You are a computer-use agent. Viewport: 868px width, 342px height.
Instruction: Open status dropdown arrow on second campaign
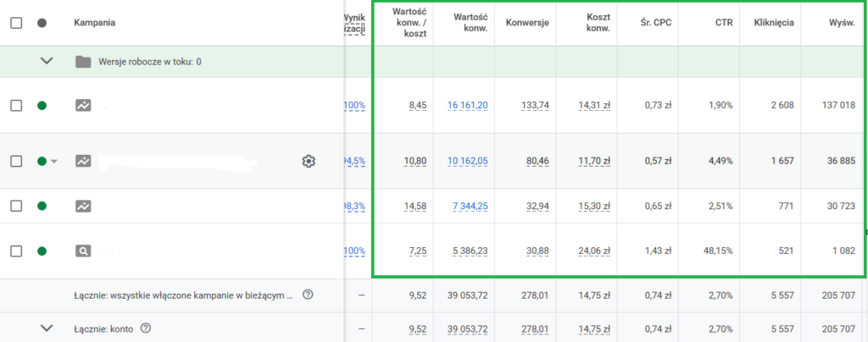54,161
